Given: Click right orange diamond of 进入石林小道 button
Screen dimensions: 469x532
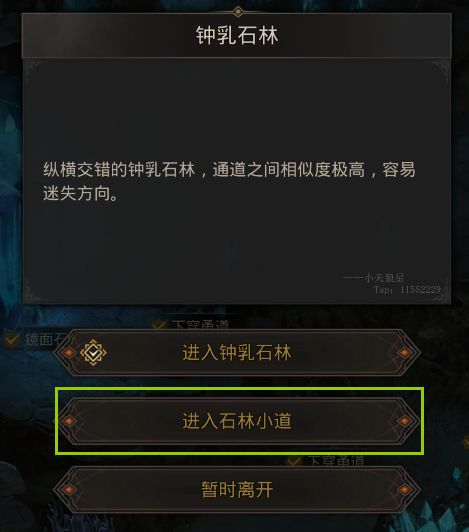Looking at the screenshot, I should pos(404,421).
